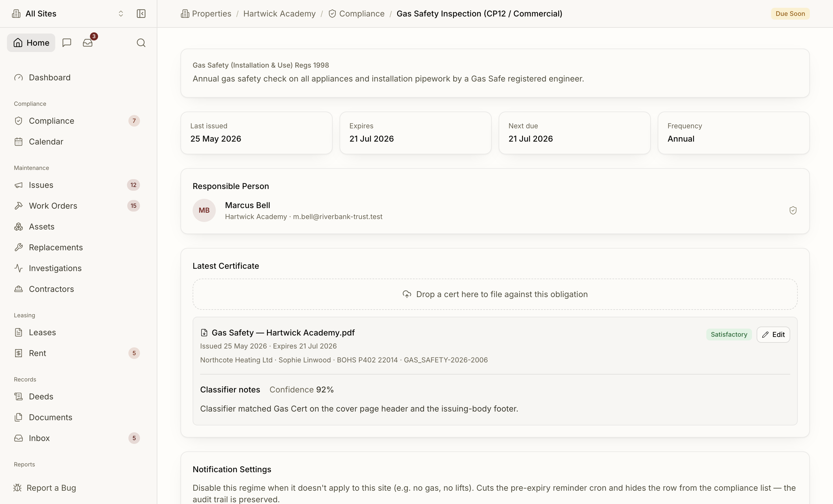The image size is (833, 504).
Task: Click the Issues megaphone icon
Action: click(x=19, y=185)
